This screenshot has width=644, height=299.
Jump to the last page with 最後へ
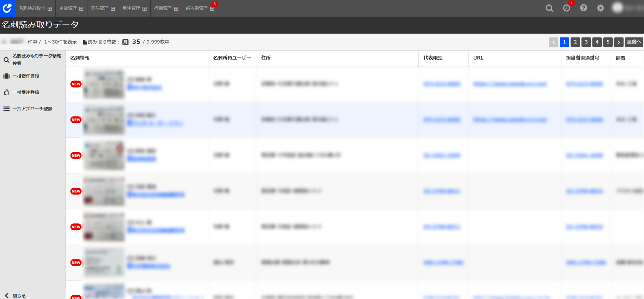[634, 42]
